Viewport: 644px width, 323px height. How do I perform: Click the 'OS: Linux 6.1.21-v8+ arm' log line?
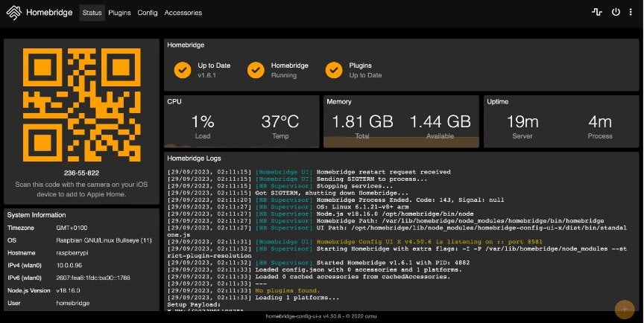point(288,207)
